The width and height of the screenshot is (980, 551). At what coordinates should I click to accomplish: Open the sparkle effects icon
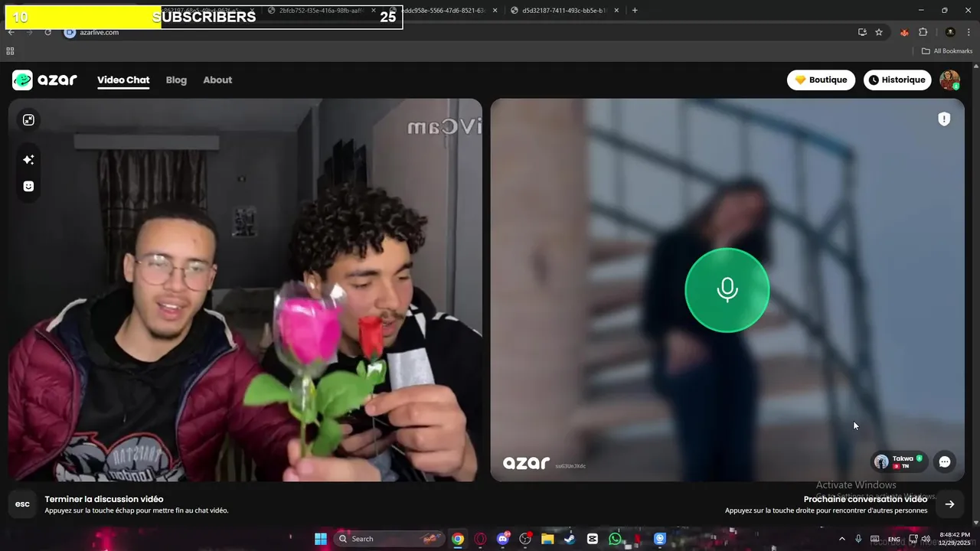pos(28,159)
